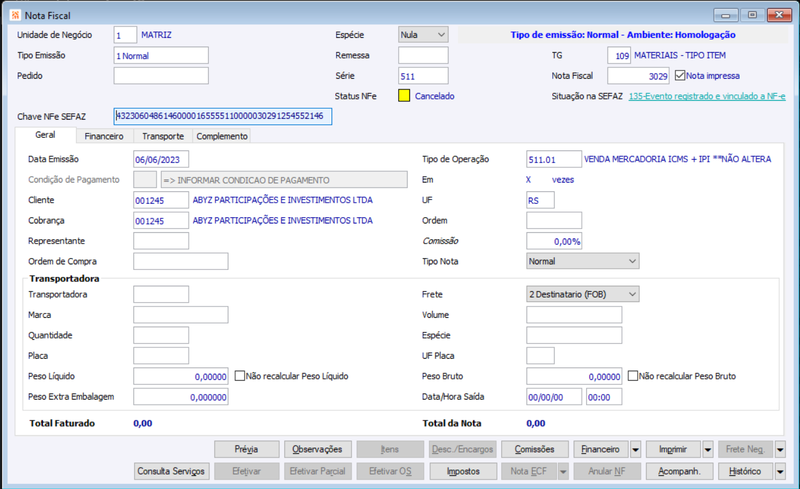Click the Prévia button
The height and width of the screenshot is (489, 800).
[246, 449]
